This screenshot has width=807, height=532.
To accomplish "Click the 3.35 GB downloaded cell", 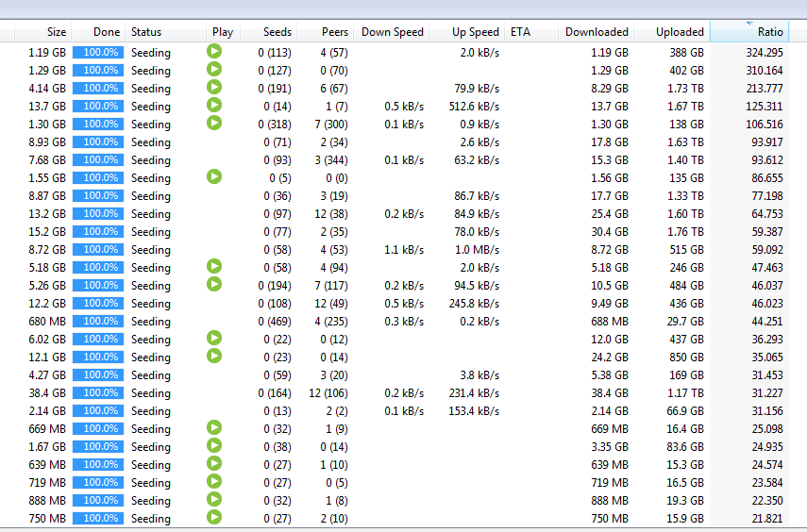I will click(x=610, y=447).
